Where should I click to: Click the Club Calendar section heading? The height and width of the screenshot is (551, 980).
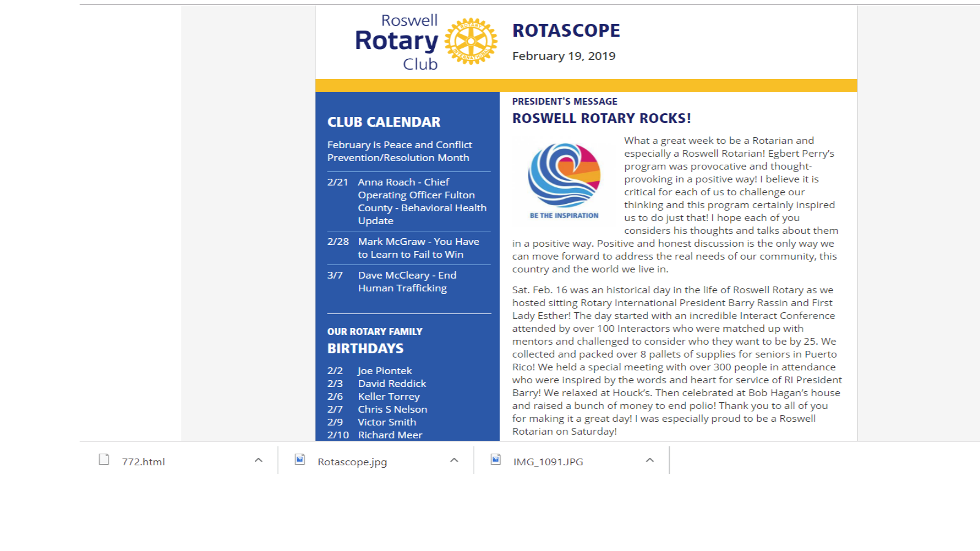(x=383, y=122)
